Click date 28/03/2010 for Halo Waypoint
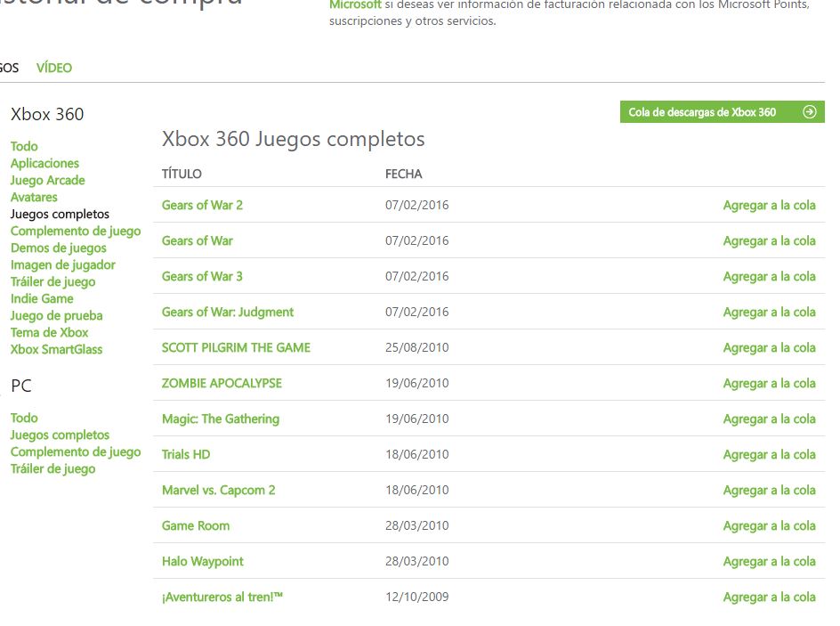This screenshot has width=840, height=626. click(x=416, y=562)
